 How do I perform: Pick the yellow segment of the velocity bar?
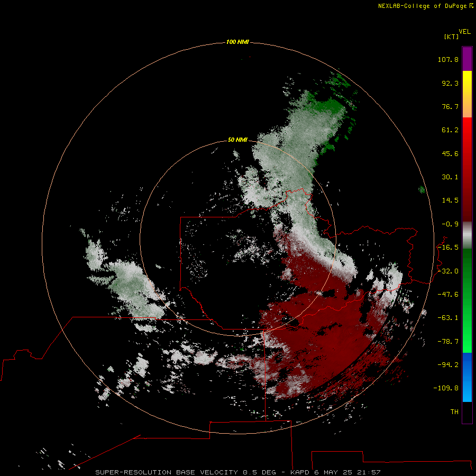point(467,83)
